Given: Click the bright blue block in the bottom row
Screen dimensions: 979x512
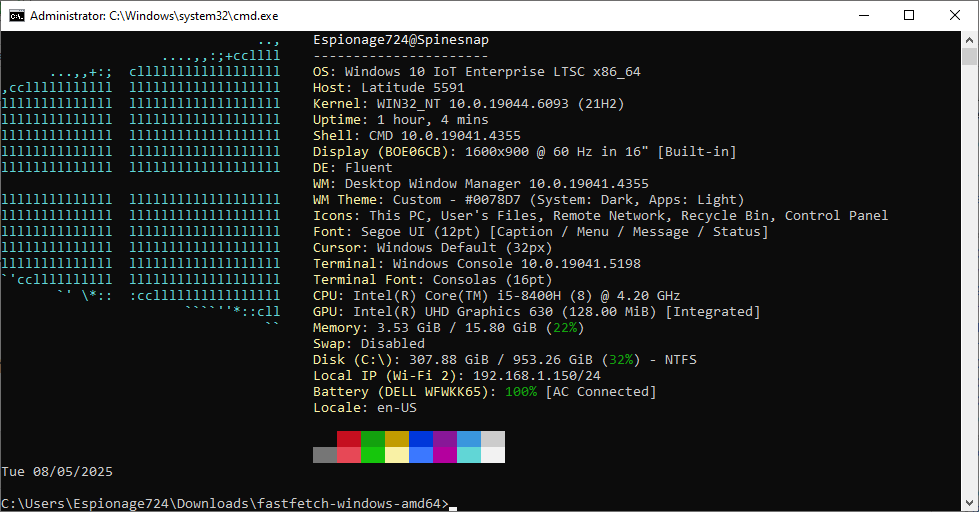Looking at the screenshot, I should coord(421,455).
